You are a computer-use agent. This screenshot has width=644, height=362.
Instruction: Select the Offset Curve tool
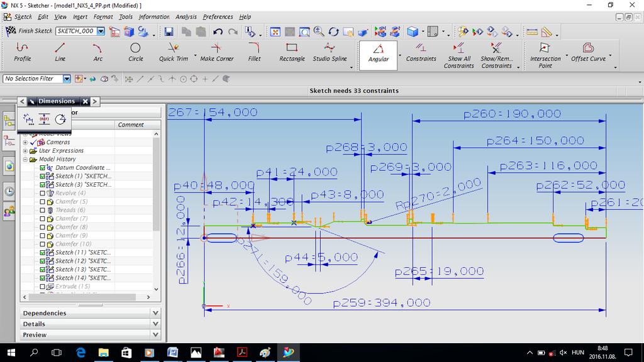pyautogui.click(x=588, y=52)
